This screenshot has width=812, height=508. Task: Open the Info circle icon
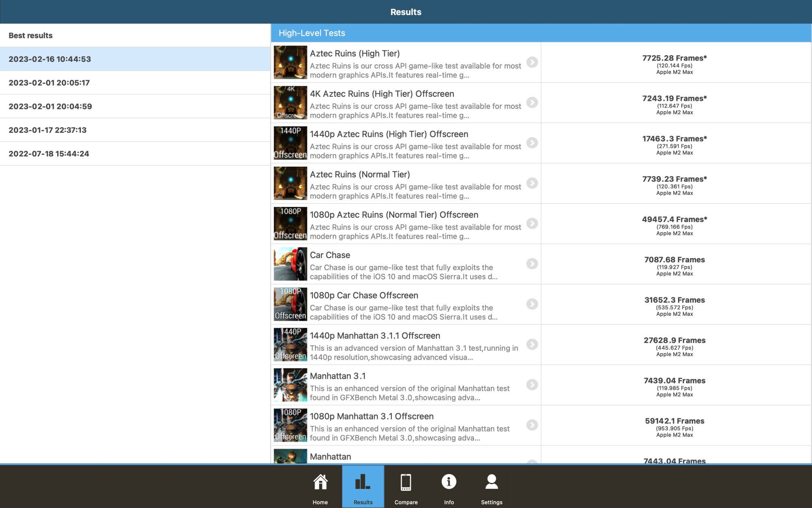point(449,482)
